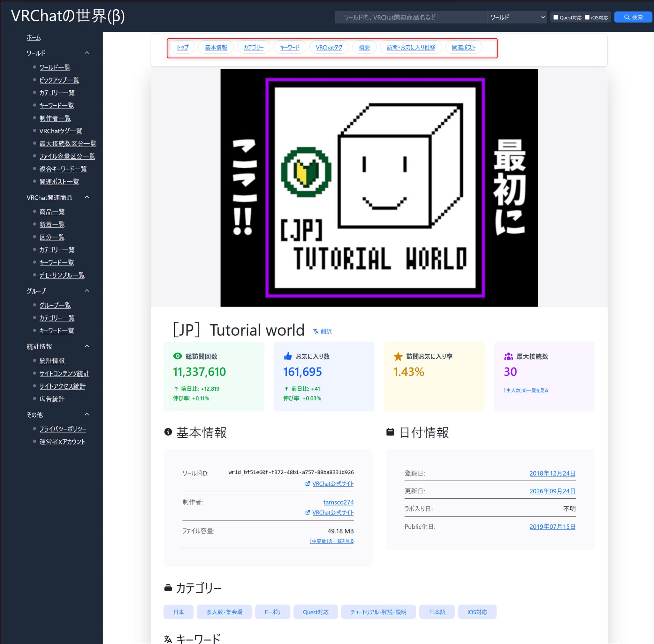
Task: Open the ホーム sidebar link
Action: 34,38
